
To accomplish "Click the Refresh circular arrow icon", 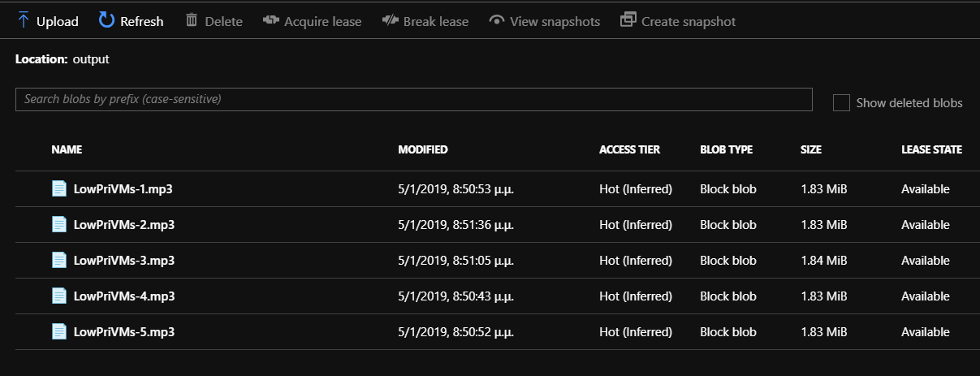I will click(106, 20).
